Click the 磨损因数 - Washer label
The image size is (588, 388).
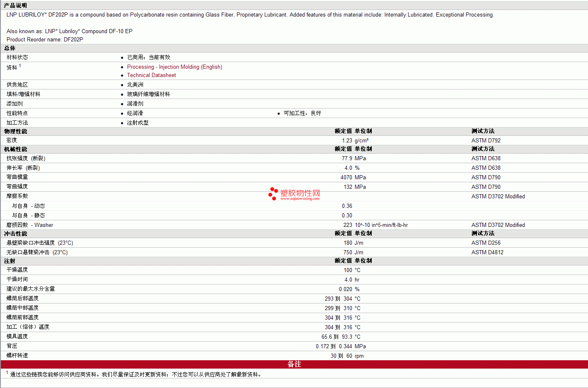click(x=30, y=225)
